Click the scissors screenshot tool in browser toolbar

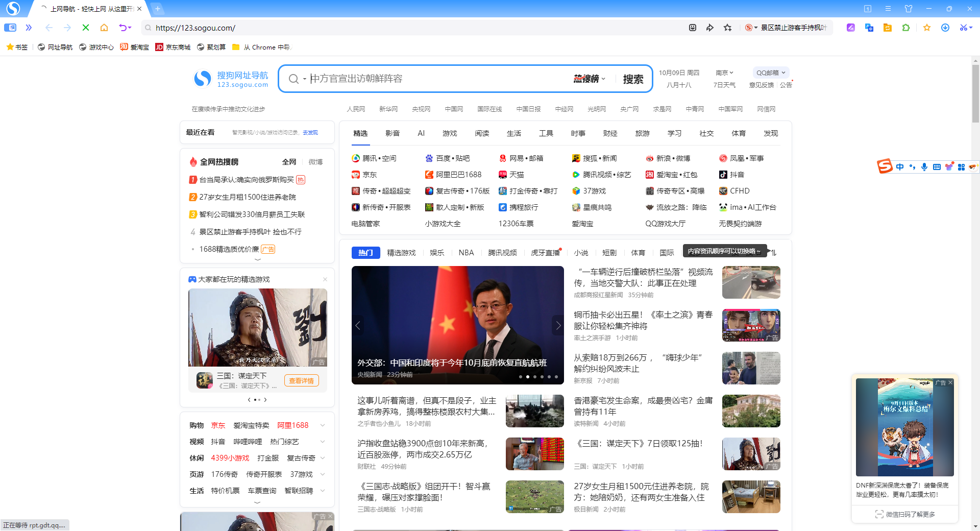tap(964, 28)
